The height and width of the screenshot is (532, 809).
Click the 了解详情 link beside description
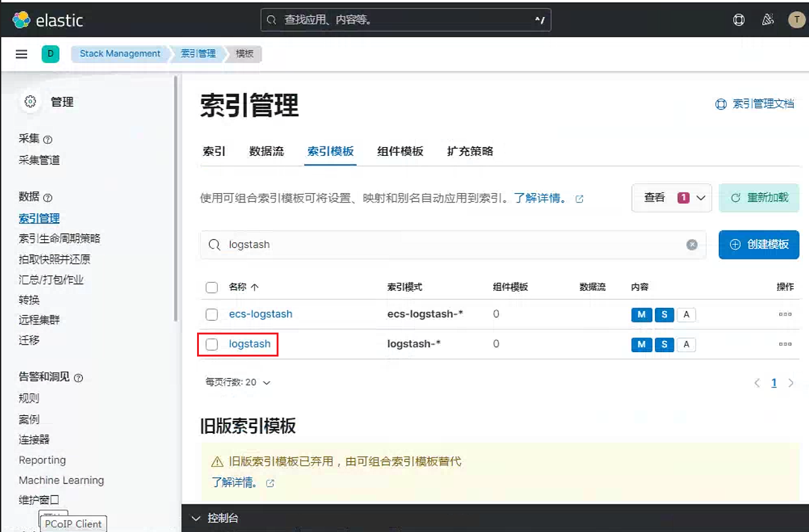[x=548, y=198]
